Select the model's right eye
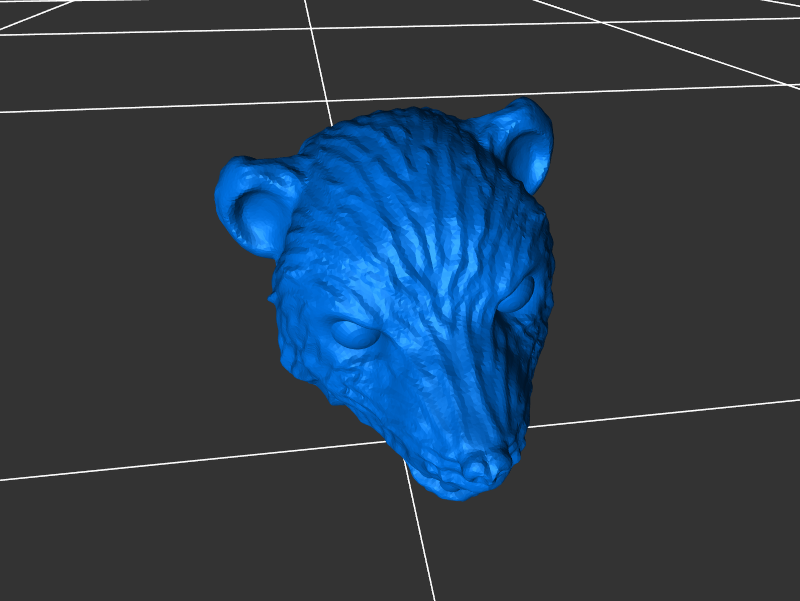 [517, 294]
